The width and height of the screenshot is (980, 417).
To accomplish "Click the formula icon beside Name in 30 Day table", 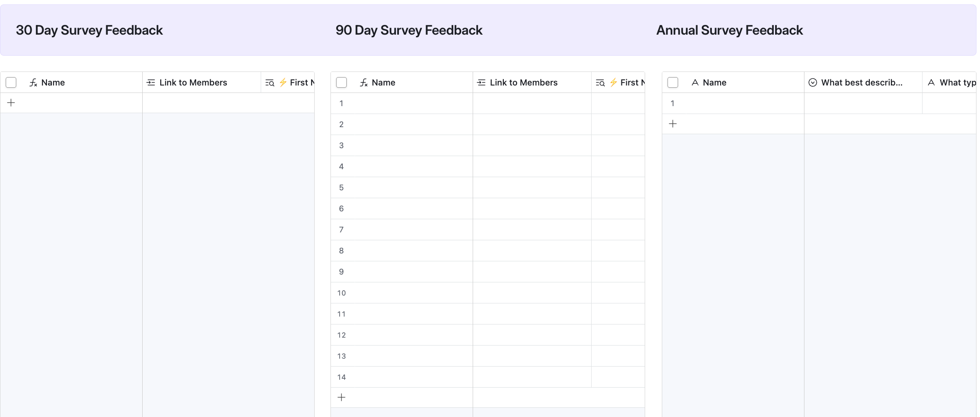I will tap(33, 82).
